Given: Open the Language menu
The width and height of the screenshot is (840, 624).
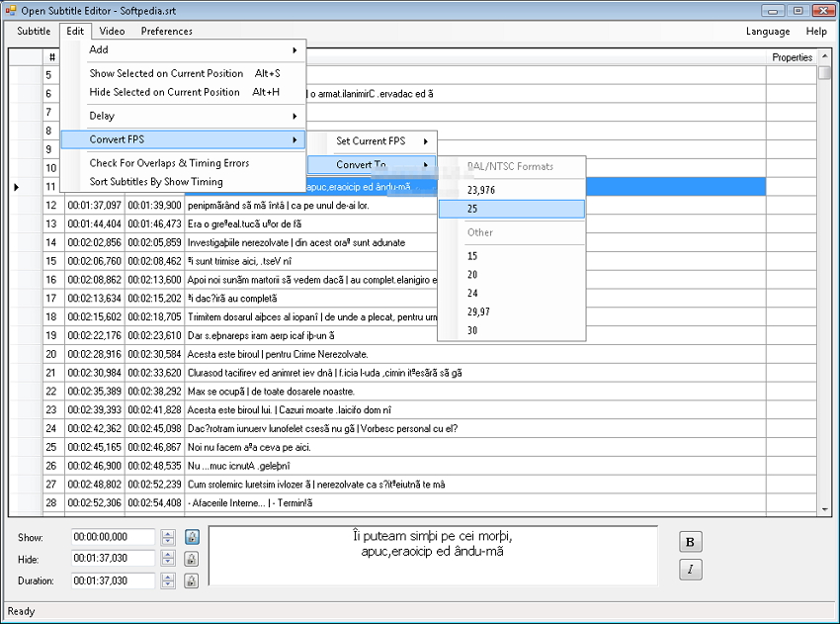Looking at the screenshot, I should point(768,31).
